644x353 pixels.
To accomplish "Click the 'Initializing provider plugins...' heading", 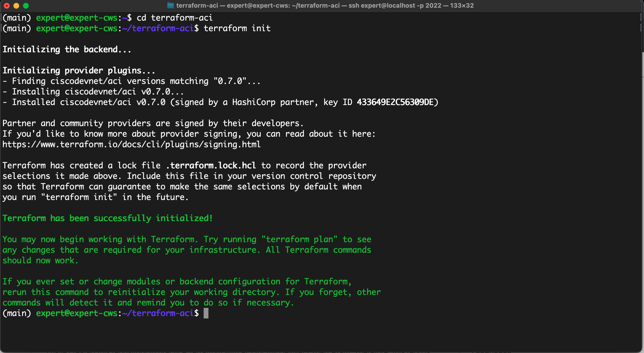I will pos(79,71).
